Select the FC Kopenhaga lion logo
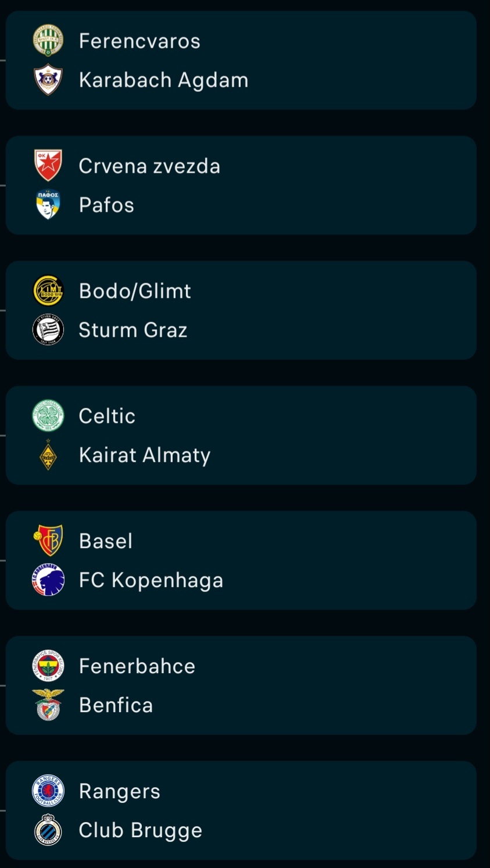Viewport: 490px width, 868px height. (x=48, y=580)
